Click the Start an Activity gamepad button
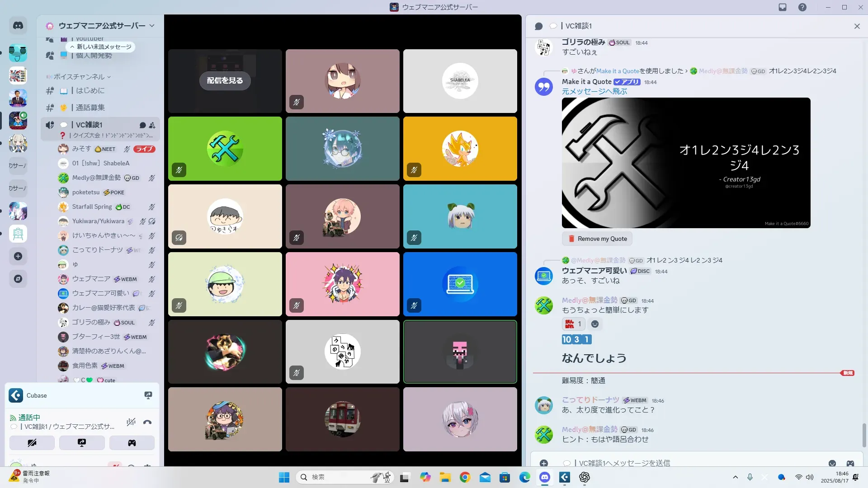This screenshot has height=488, width=868. 132,443
